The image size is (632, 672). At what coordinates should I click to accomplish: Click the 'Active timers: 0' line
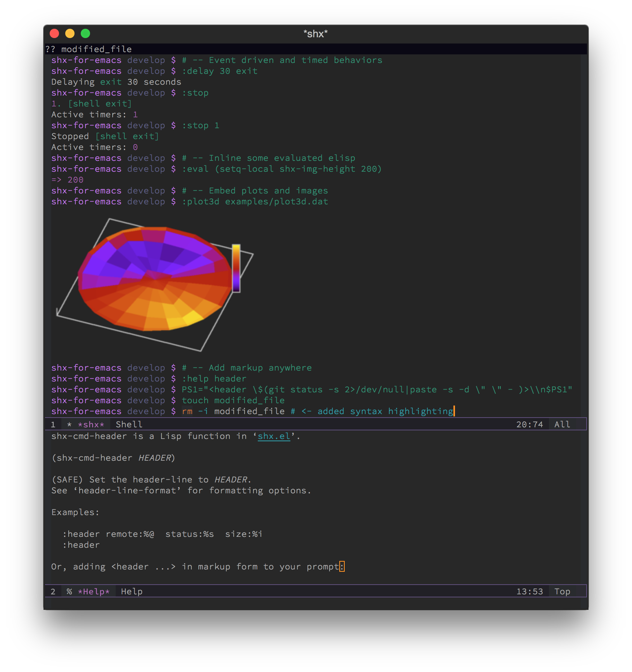(x=94, y=147)
